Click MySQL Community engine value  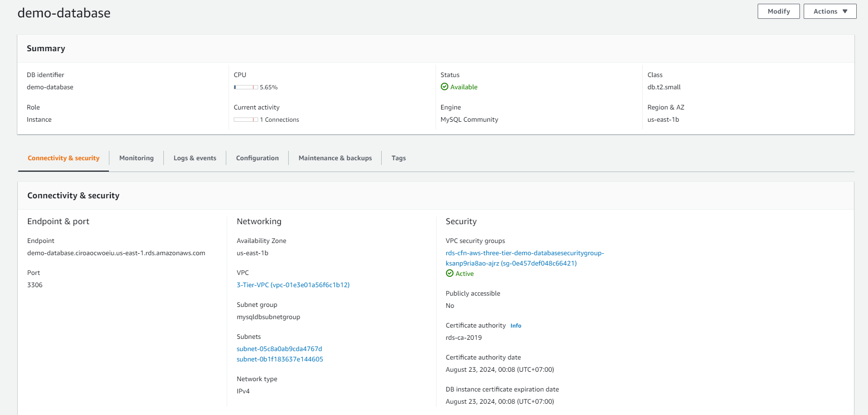[469, 119]
